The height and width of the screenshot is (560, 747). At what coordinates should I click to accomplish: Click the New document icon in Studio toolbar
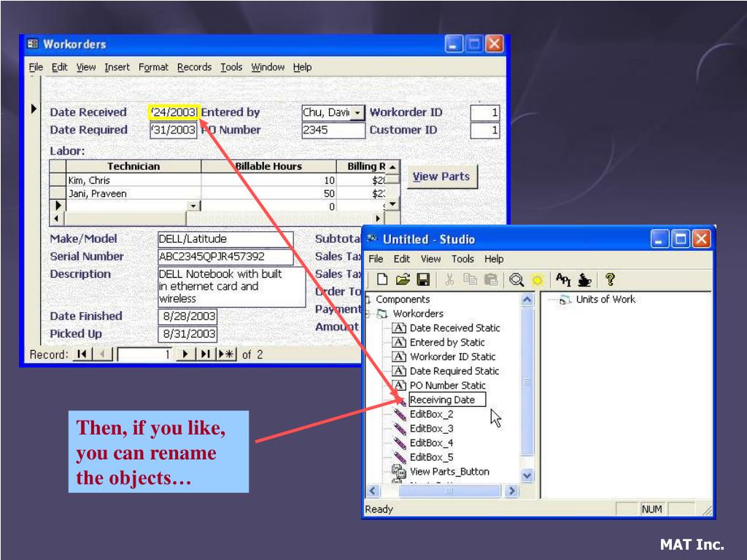coord(382,279)
